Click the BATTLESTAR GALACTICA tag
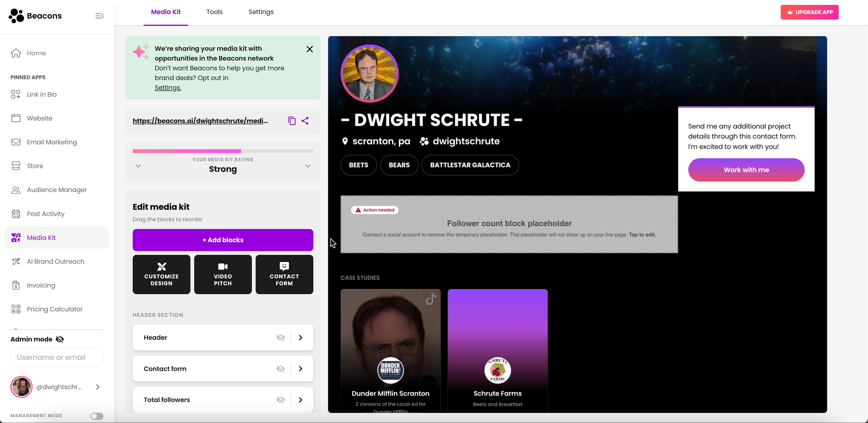The height and width of the screenshot is (423, 868). tap(470, 165)
